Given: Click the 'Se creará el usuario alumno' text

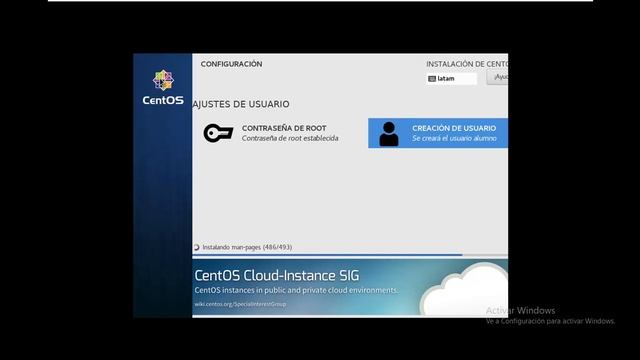Looking at the screenshot, I should point(454,138).
